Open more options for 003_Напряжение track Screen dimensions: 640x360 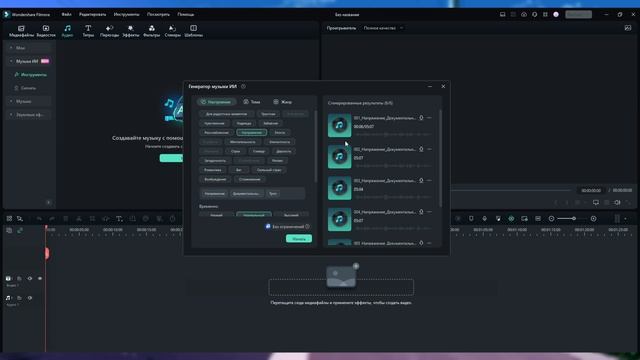coord(429,180)
